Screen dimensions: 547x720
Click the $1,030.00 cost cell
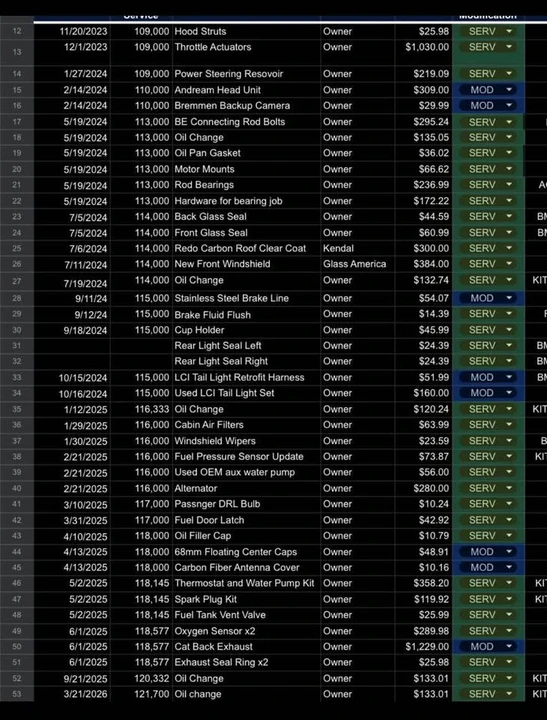[423, 51]
